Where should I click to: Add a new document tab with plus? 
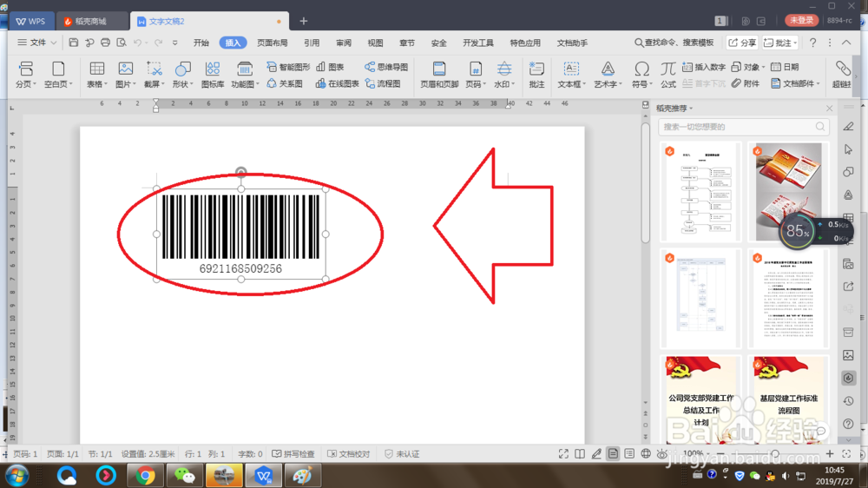pyautogui.click(x=303, y=21)
